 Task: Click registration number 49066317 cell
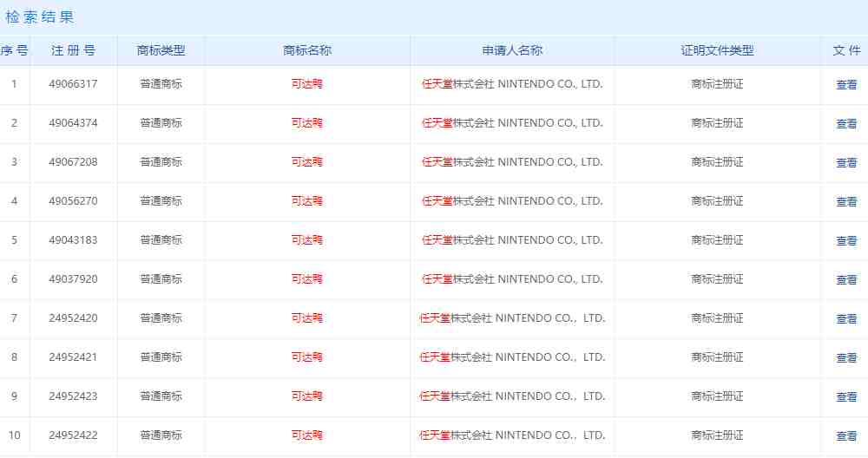click(73, 84)
